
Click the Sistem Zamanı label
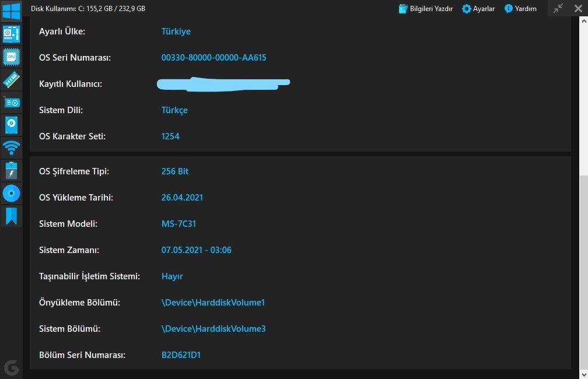point(69,250)
